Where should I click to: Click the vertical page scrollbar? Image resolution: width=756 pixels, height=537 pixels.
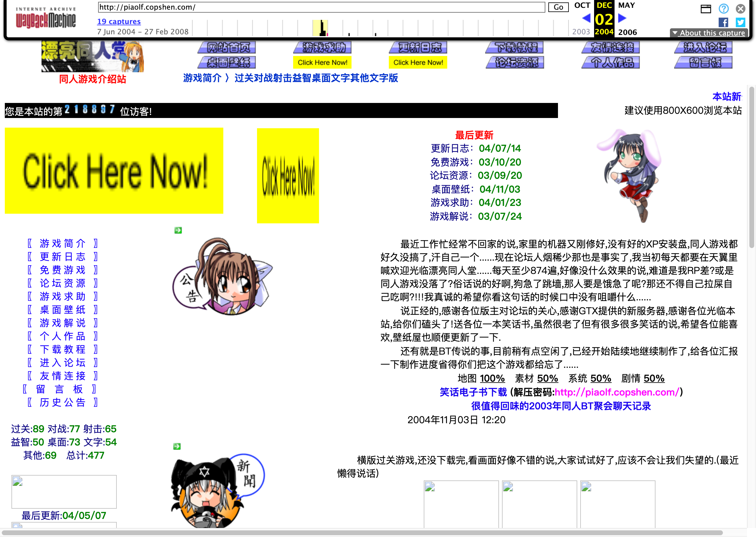752,167
